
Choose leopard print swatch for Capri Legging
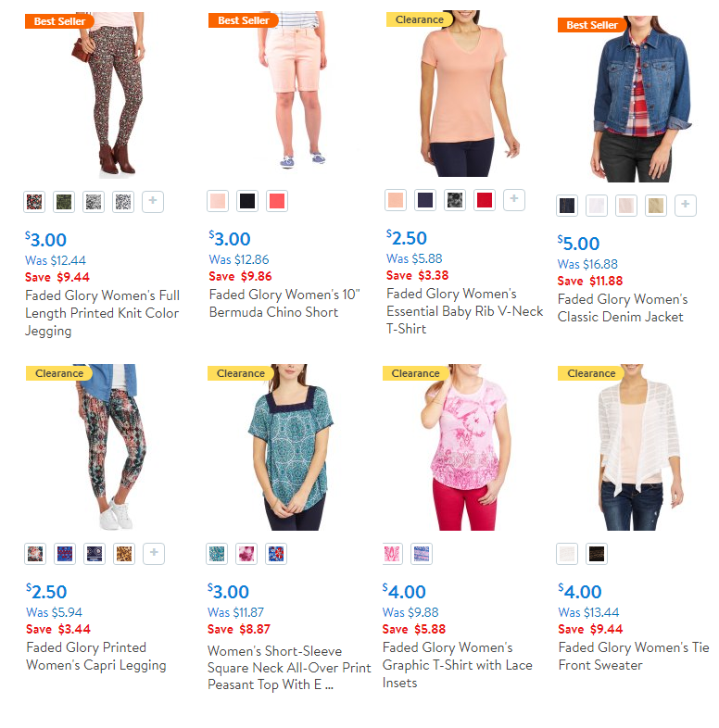124,554
